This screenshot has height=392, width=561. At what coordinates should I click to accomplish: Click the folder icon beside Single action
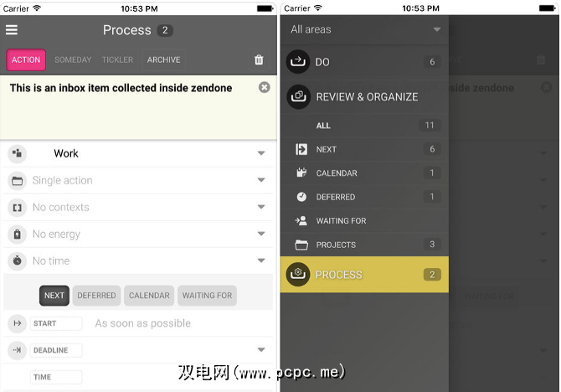(17, 180)
